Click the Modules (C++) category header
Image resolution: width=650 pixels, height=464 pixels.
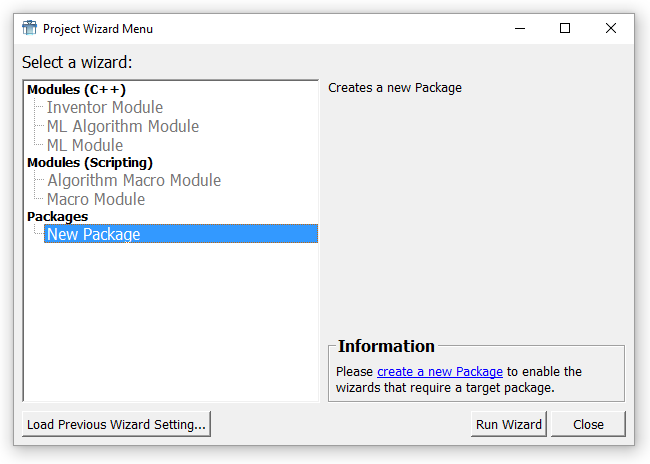pos(76,90)
